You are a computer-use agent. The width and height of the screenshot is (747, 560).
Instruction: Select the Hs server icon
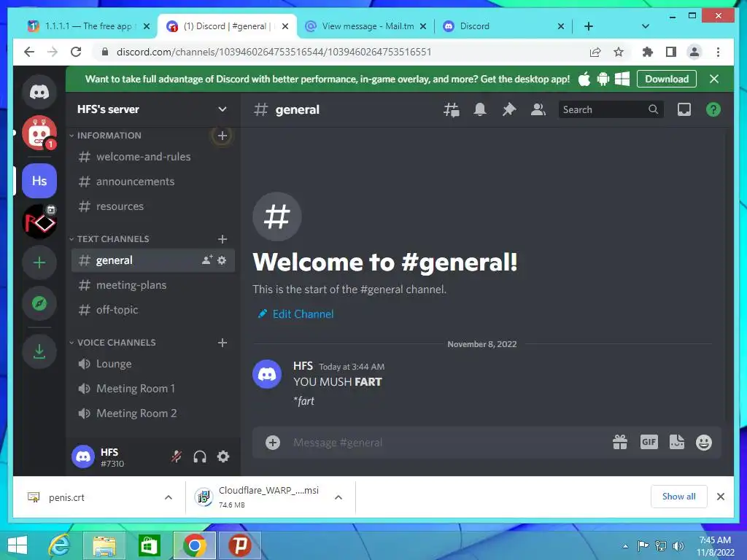pyautogui.click(x=39, y=181)
